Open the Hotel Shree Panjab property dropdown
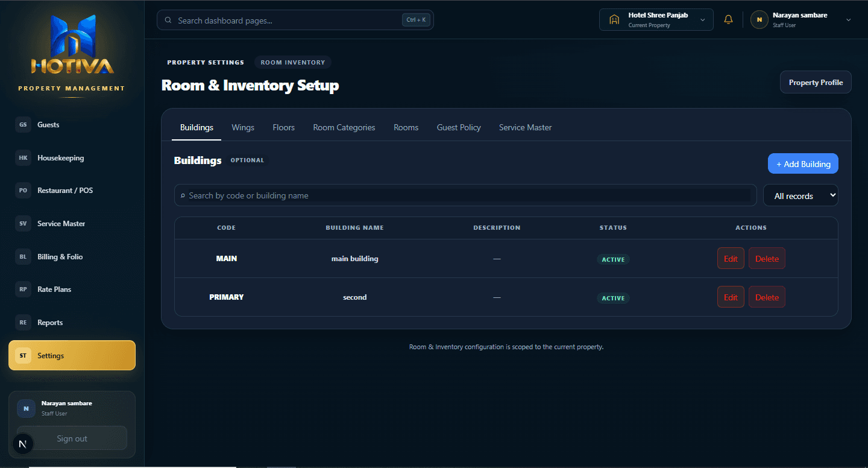The image size is (868, 468). point(656,20)
